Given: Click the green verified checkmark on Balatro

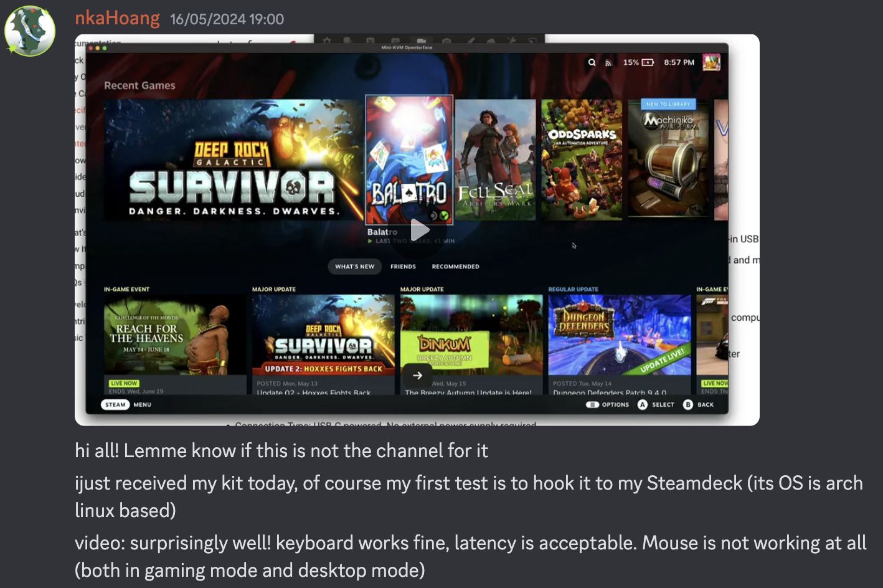Looking at the screenshot, I should click(444, 216).
